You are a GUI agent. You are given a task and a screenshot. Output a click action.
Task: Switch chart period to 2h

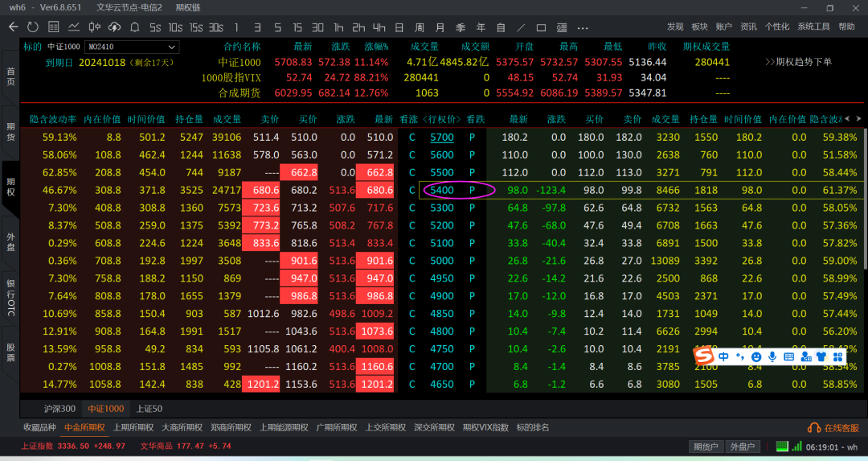358,27
